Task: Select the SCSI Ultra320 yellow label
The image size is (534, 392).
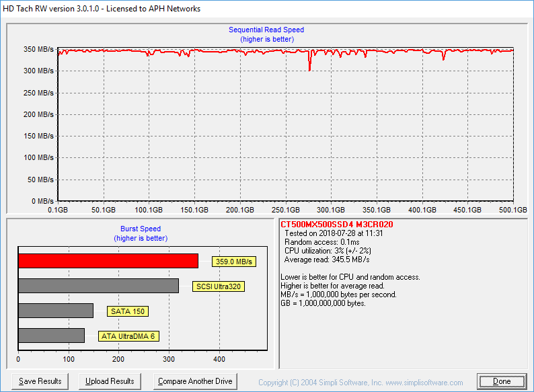Action: pyautogui.click(x=219, y=286)
